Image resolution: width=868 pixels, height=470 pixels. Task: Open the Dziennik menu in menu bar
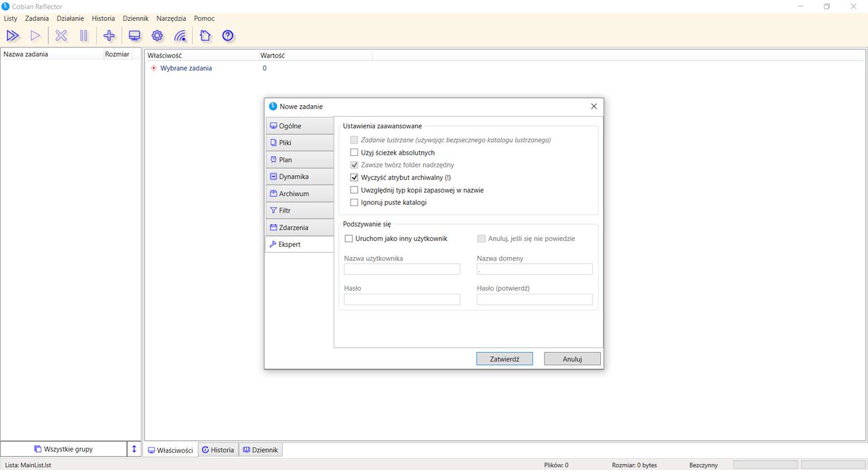click(x=136, y=18)
